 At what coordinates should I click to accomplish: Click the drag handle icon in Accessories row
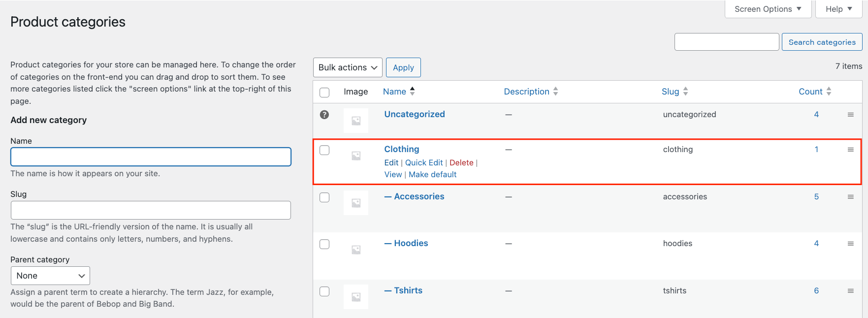coord(850,196)
